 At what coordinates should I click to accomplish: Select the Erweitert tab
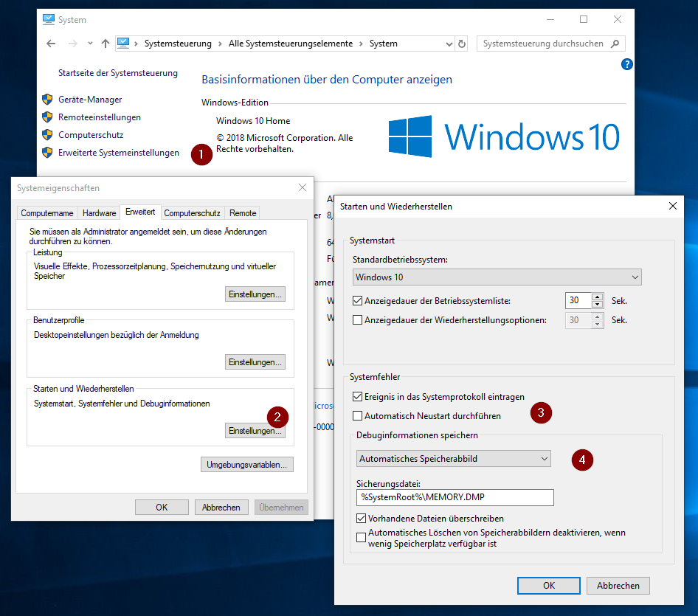click(x=140, y=212)
